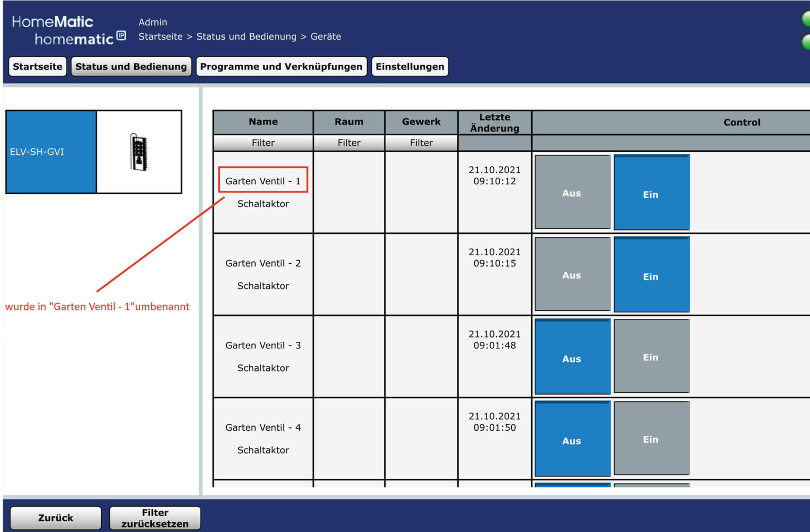
Task: Open the Einstellungen menu
Action: pos(410,66)
